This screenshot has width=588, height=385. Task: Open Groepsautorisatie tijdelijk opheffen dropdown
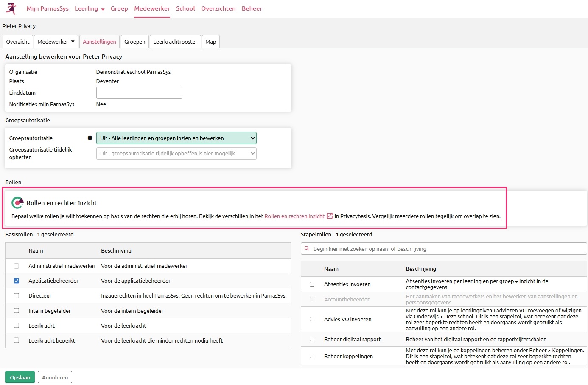pos(176,153)
